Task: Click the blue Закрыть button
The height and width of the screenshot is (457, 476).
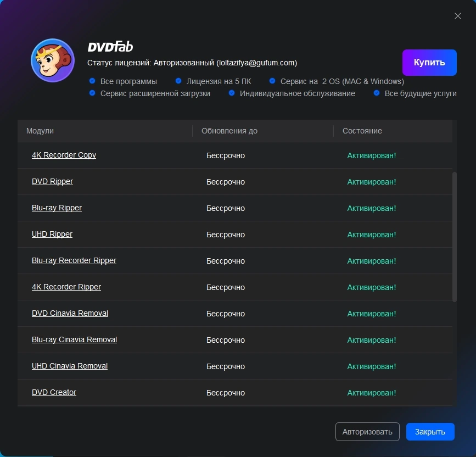Action: coord(430,432)
